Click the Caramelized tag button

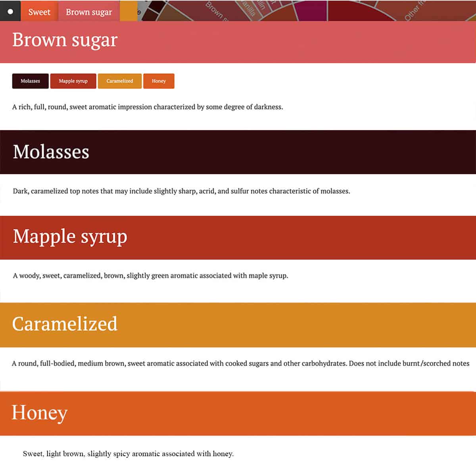pos(119,81)
